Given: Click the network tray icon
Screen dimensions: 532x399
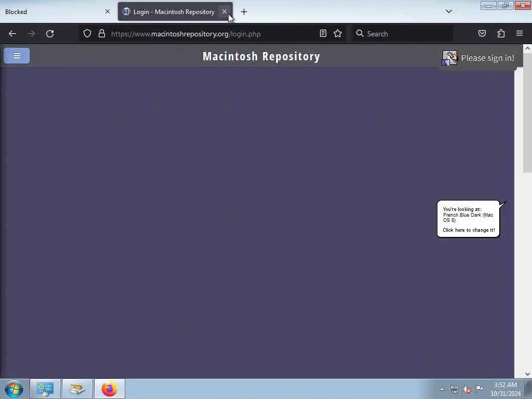Looking at the screenshot, I should [454, 390].
